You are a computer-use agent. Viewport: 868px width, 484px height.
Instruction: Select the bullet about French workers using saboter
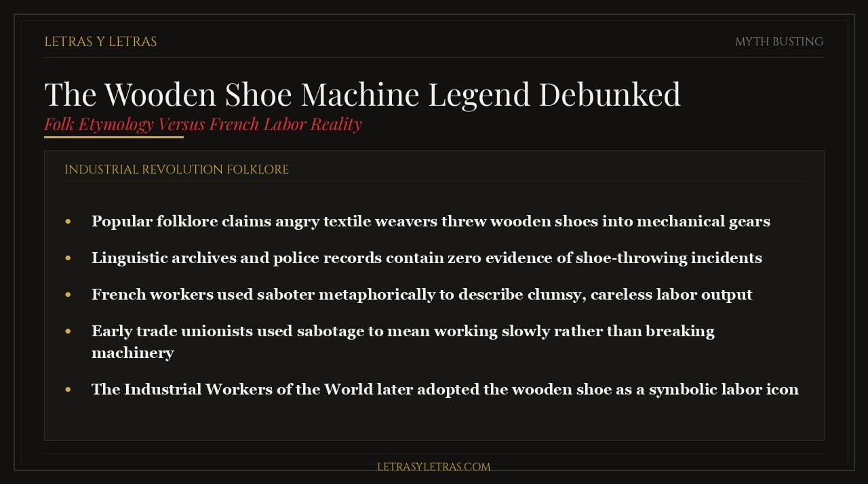422,295
